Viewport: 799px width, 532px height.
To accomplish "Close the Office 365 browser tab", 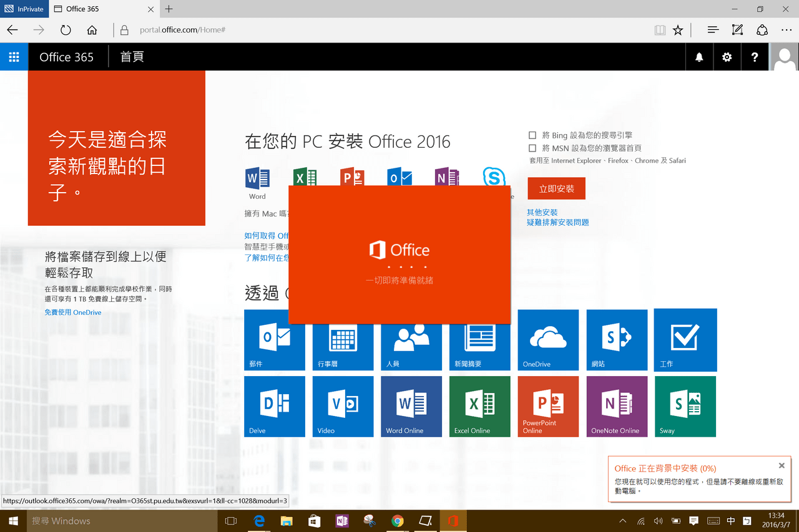I will click(150, 9).
